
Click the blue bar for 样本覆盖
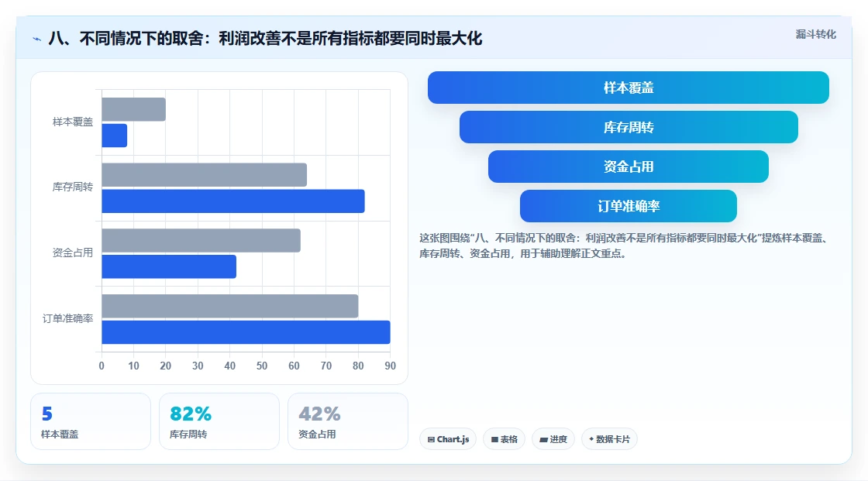click(115, 136)
